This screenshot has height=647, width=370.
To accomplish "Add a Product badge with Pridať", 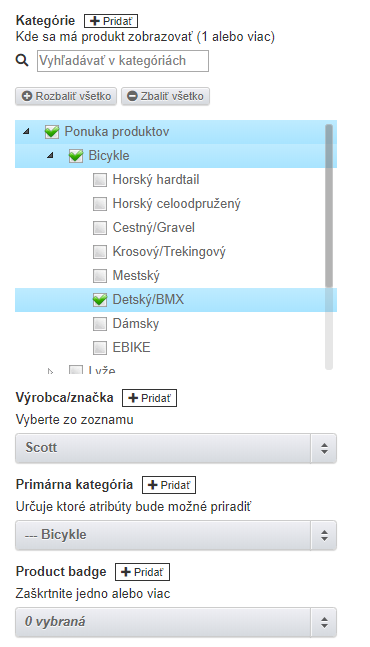I will [x=142, y=572].
